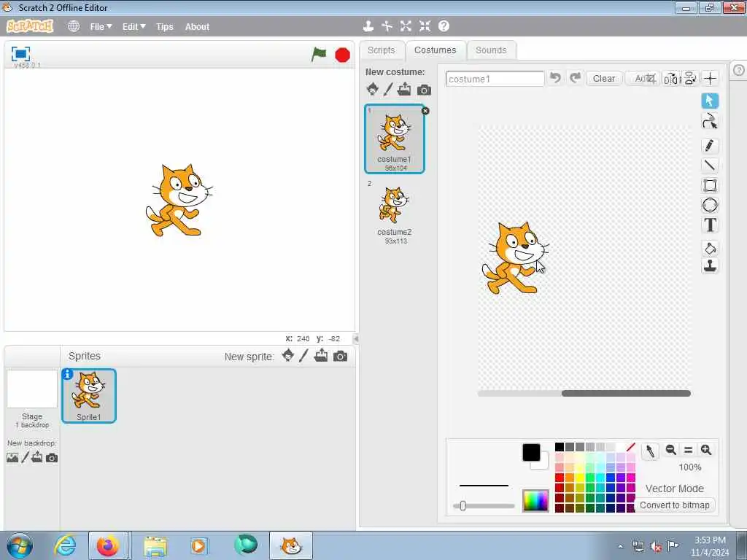Choose costume from library icon
Screen dimensions: 747x560
(373, 89)
